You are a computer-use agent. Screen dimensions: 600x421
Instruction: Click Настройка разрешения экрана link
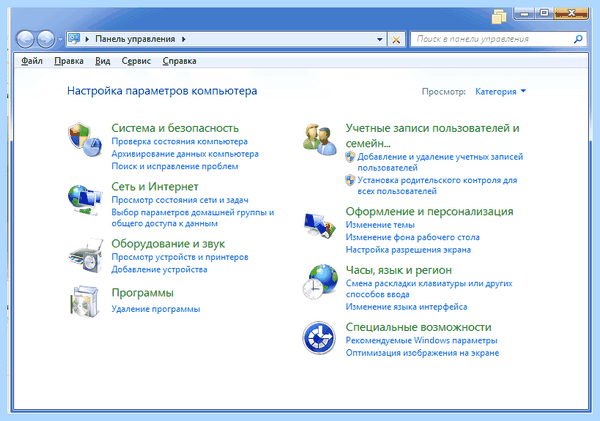click(x=408, y=250)
